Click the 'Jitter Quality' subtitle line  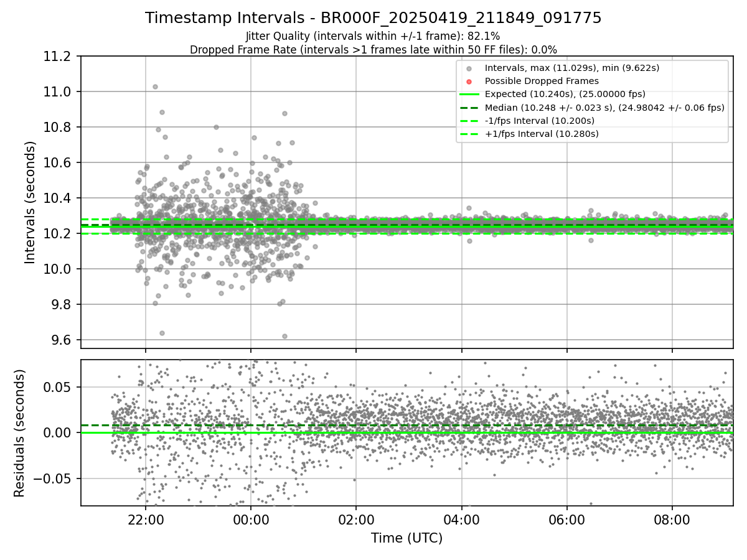[x=373, y=37]
